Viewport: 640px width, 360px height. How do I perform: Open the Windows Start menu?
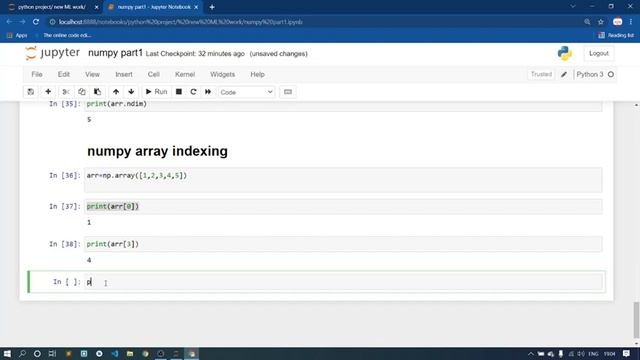7,353
